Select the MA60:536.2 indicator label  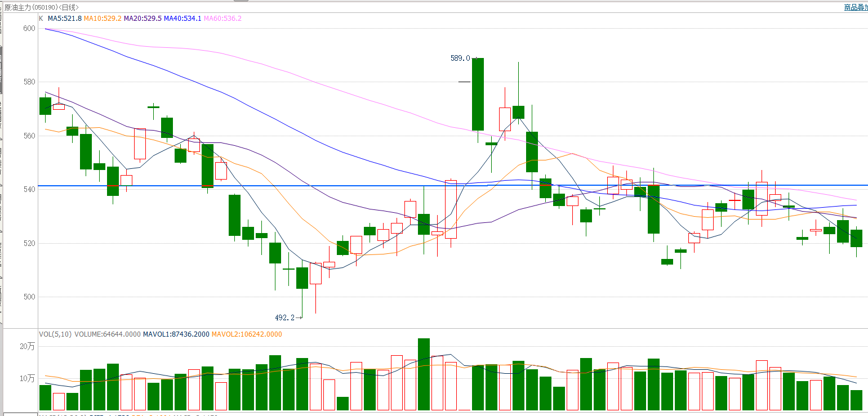click(x=222, y=19)
